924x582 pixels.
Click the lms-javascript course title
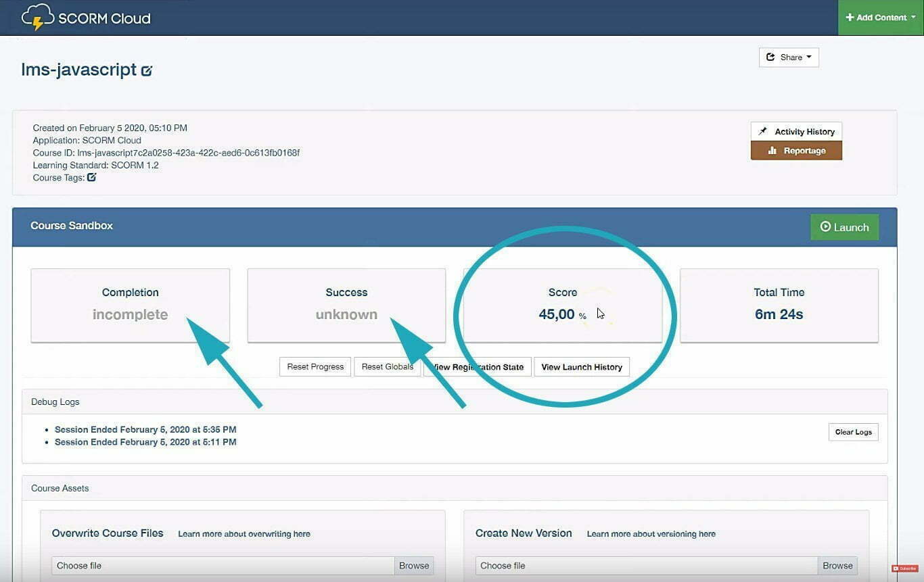tap(79, 70)
